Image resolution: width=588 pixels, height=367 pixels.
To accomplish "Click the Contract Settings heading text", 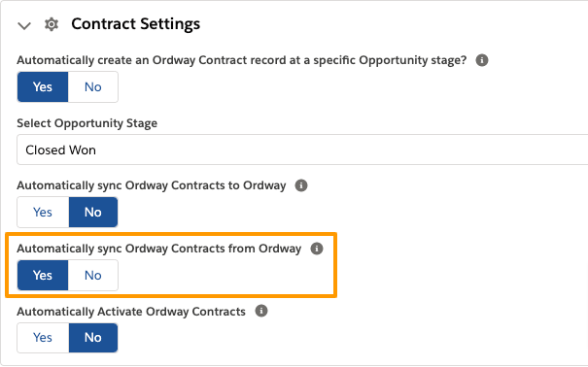I will click(136, 24).
